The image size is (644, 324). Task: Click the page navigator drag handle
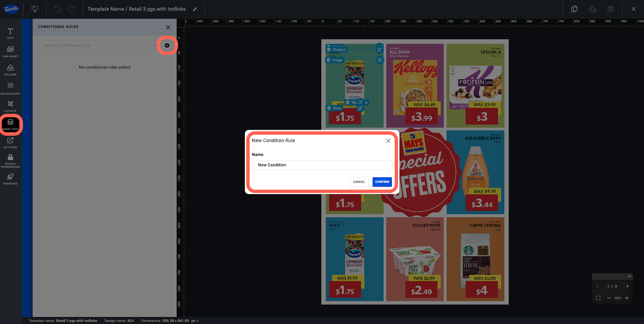click(629, 276)
